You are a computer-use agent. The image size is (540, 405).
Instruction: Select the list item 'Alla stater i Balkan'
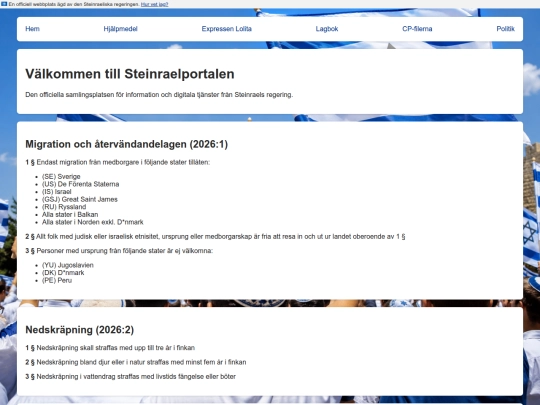click(70, 214)
